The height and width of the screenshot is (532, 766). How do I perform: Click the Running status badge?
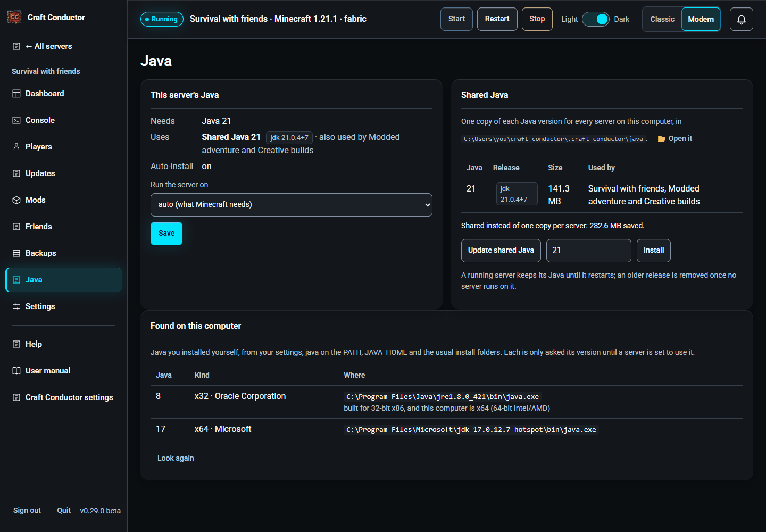pos(162,19)
